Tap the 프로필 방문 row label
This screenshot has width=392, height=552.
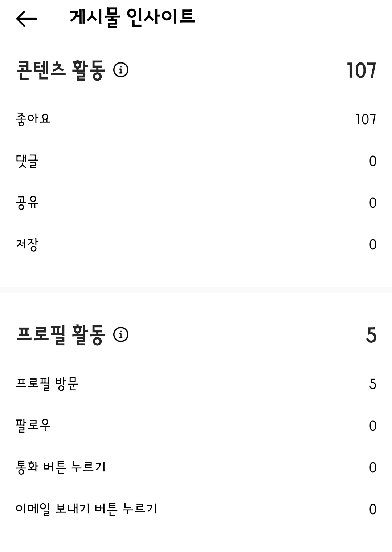(x=47, y=384)
